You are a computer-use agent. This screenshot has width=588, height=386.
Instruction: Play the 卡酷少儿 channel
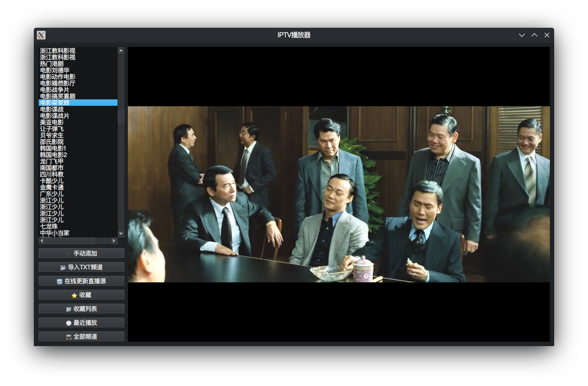coord(78,181)
